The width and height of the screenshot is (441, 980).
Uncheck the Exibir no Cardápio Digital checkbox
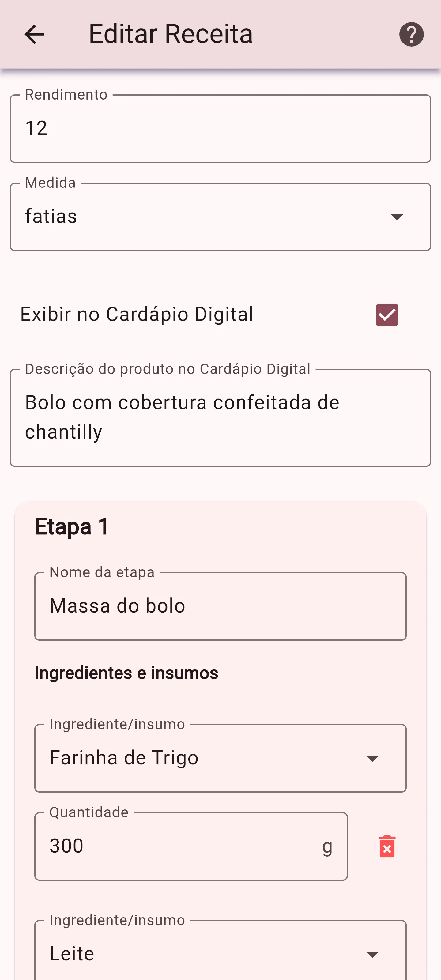(x=387, y=315)
